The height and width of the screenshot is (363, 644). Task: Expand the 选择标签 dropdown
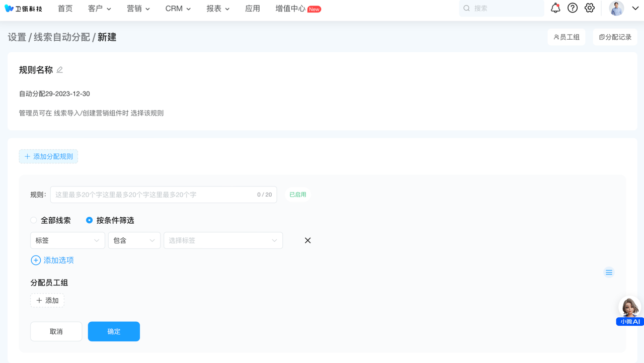coord(223,240)
